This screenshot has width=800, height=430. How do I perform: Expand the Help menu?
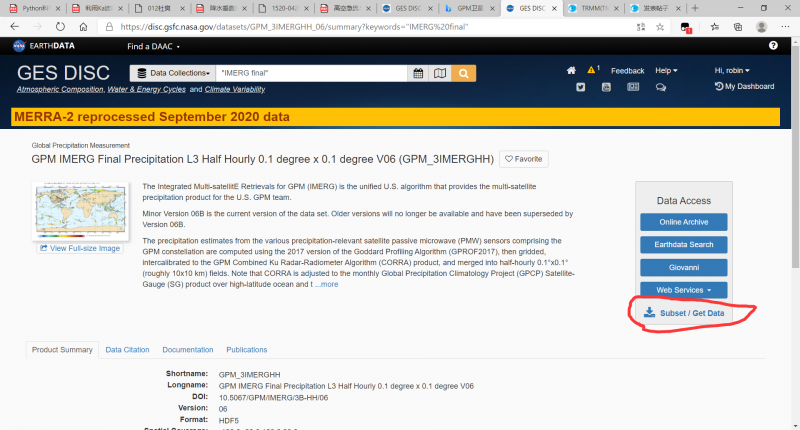point(666,71)
